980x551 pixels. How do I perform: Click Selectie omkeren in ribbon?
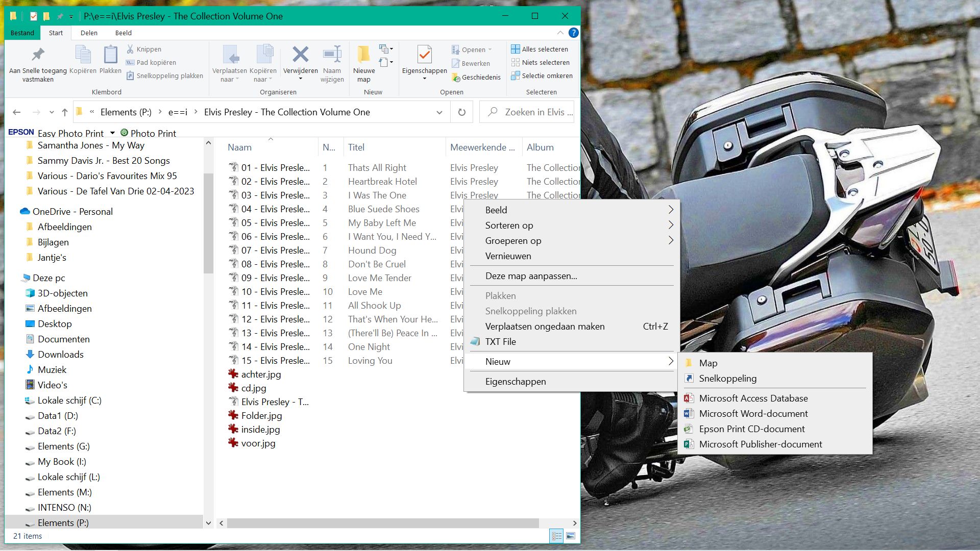click(542, 76)
